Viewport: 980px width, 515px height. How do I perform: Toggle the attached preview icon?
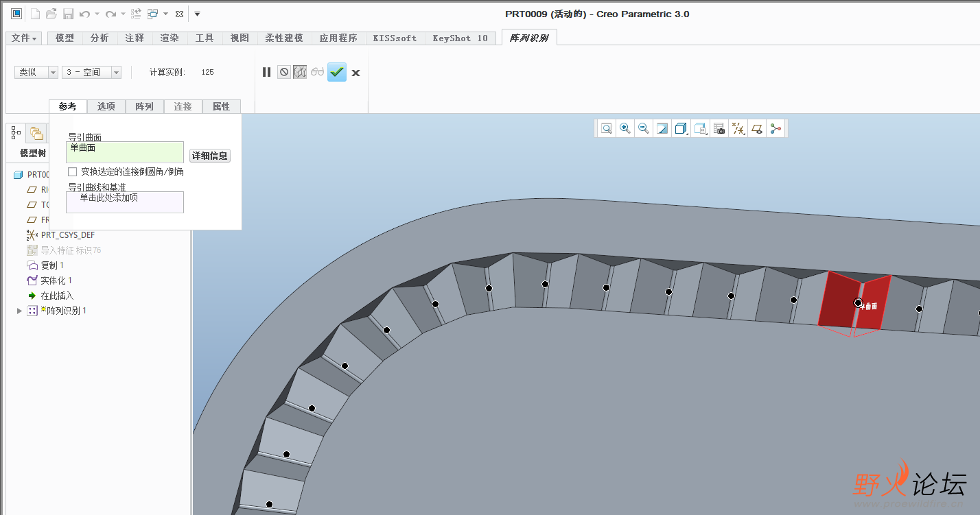300,72
